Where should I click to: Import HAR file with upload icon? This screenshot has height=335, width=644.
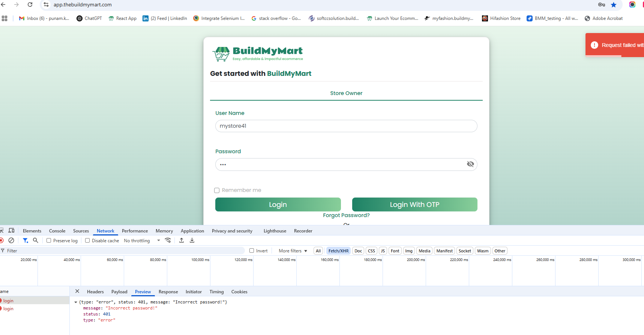point(182,240)
